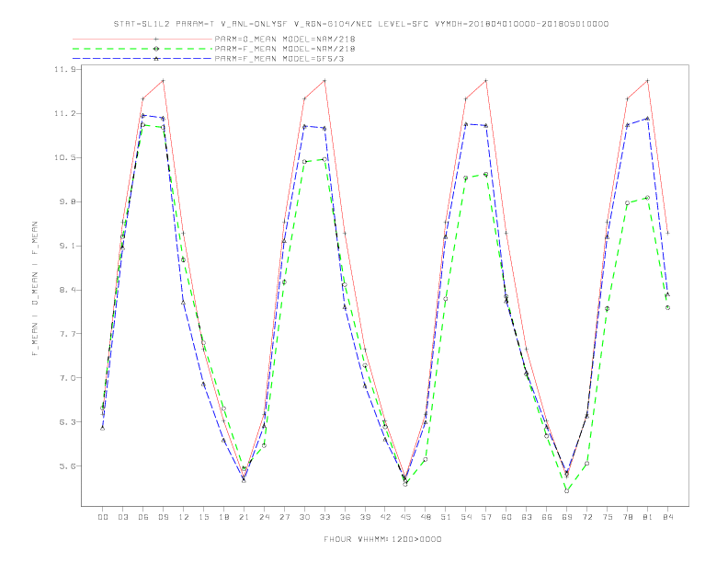This screenshot has width=728, height=563.
Task: Click the chart title starting with STAT=SL1L2
Action: click(361, 24)
